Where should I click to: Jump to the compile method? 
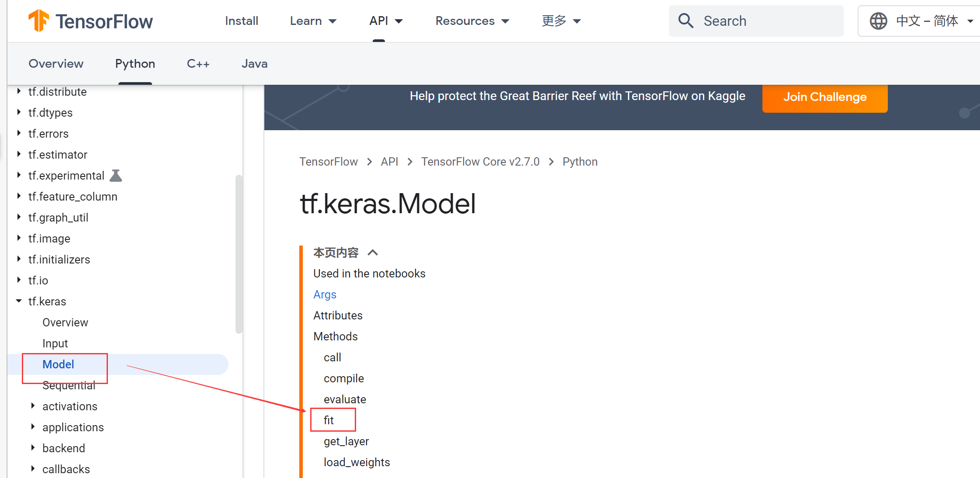pos(344,378)
